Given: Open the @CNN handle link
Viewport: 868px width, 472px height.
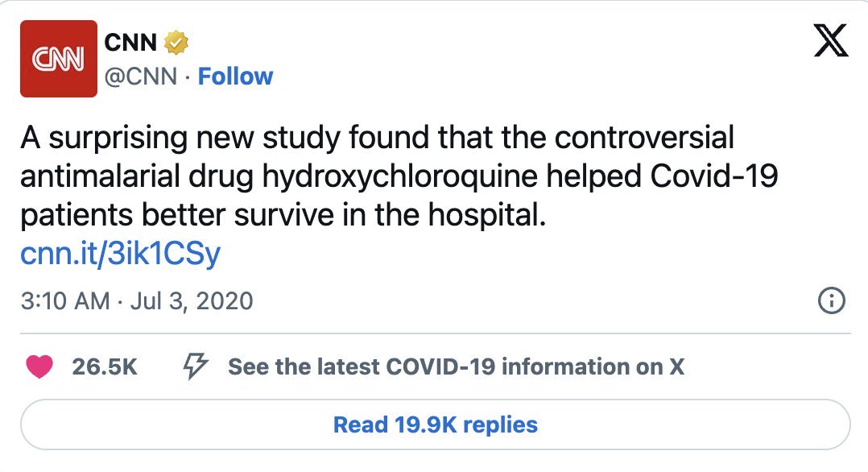Looking at the screenshot, I should [140, 77].
